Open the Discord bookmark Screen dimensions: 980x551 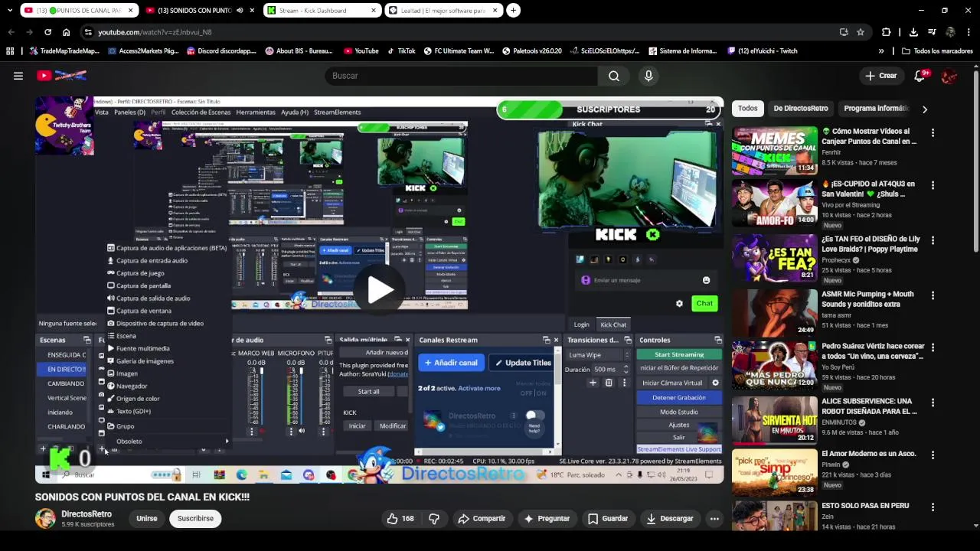221,51
